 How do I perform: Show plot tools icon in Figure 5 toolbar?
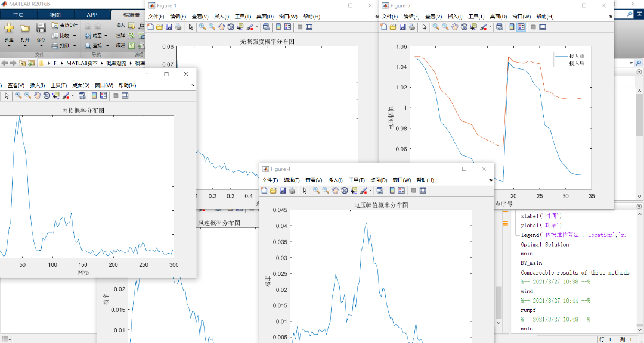[543, 27]
